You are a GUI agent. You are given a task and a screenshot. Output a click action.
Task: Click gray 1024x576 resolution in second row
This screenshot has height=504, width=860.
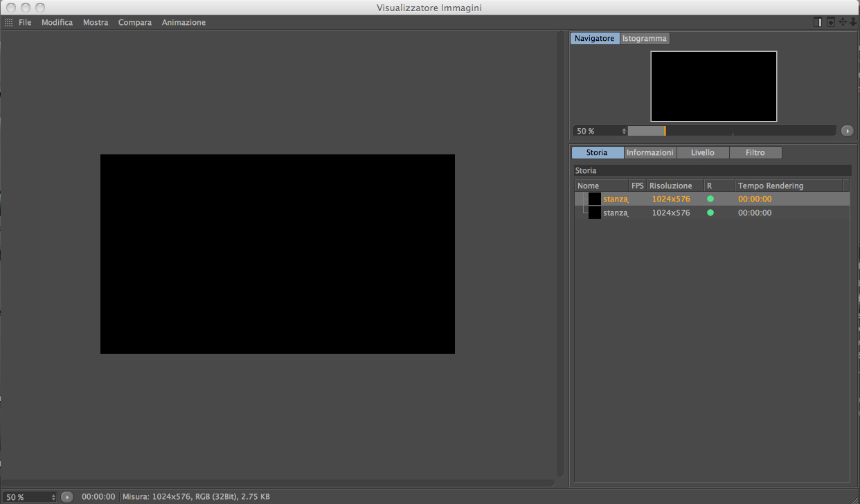coord(671,213)
